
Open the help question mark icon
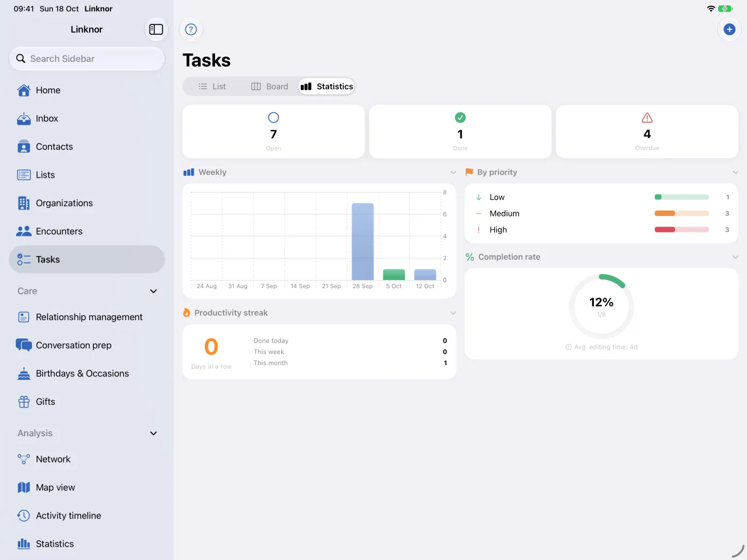click(191, 29)
